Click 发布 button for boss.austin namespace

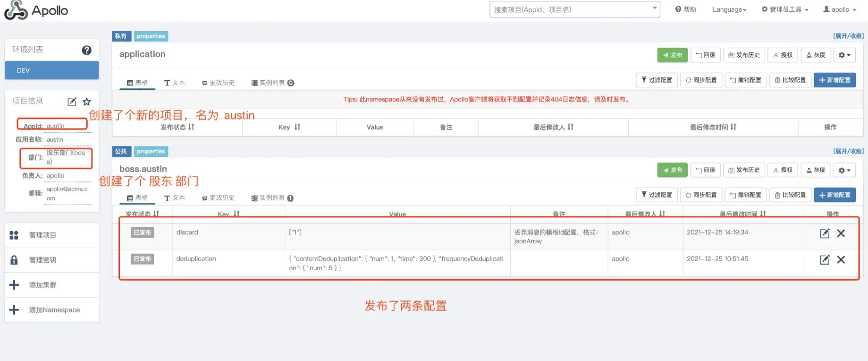[x=672, y=170]
